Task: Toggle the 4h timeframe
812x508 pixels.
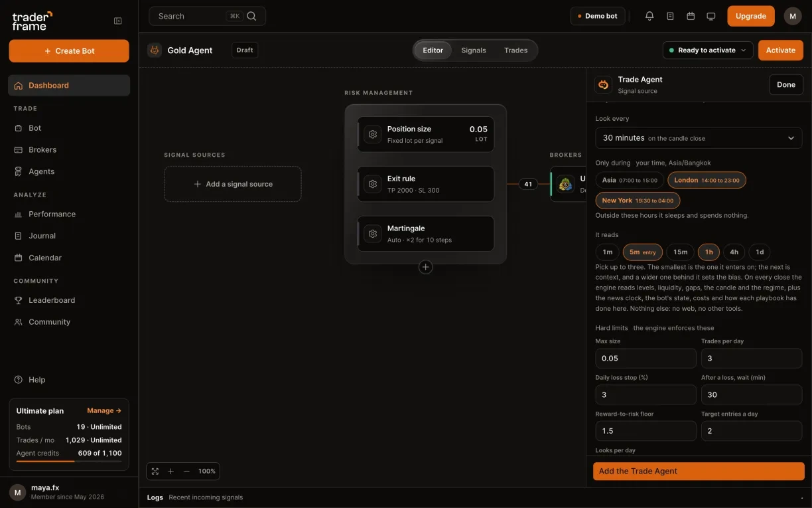Action: pyautogui.click(x=734, y=252)
